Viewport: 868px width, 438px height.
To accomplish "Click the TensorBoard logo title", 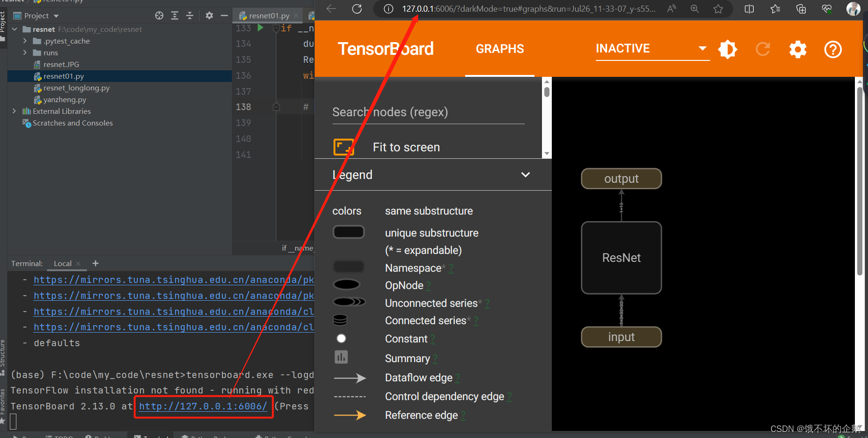I will 386,49.
